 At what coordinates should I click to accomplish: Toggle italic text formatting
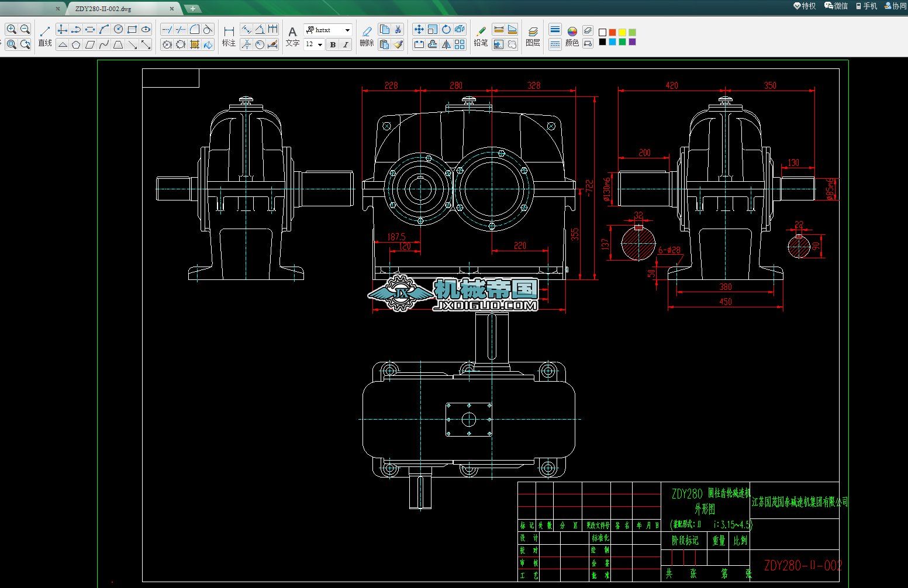click(346, 44)
